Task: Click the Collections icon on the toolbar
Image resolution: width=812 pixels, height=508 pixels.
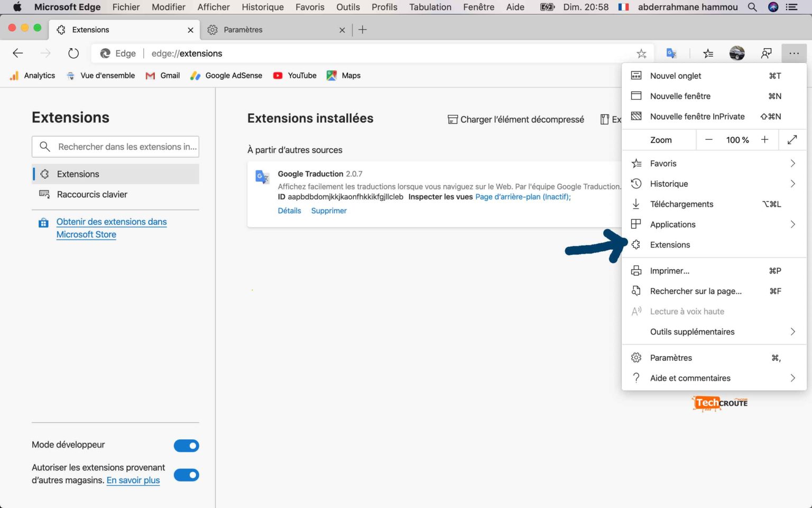Action: click(x=708, y=53)
